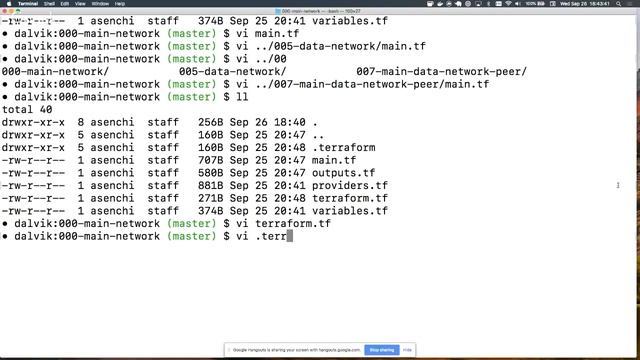Image resolution: width=640 pixels, height=360 pixels.
Task: Open the Edit menu
Action: (x=64, y=4)
